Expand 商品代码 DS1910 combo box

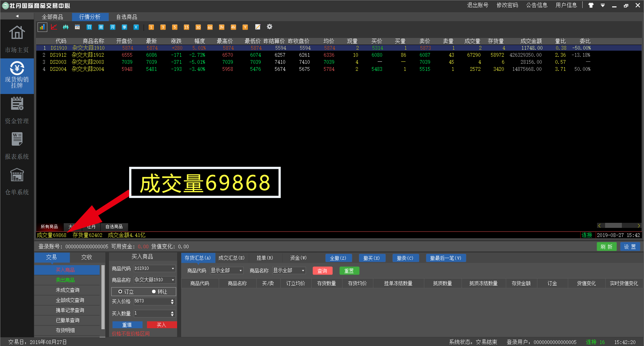coord(173,268)
